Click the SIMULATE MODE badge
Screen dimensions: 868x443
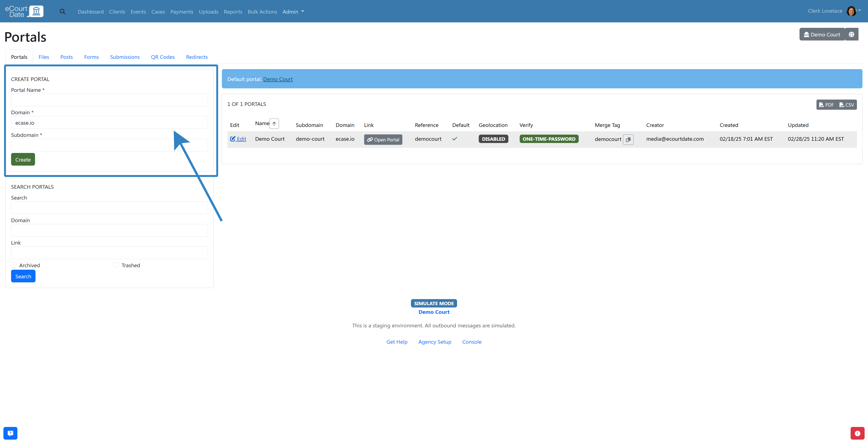click(x=434, y=303)
